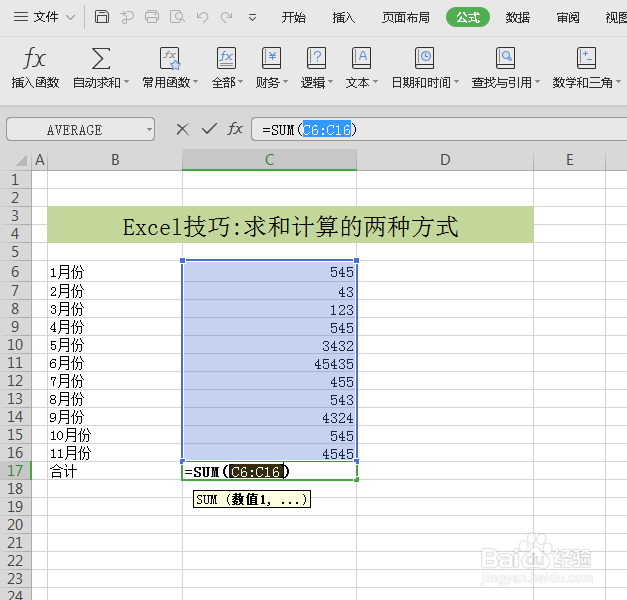627x600 pixels.
Task: Click the Print Preview icon
Action: tap(177, 17)
